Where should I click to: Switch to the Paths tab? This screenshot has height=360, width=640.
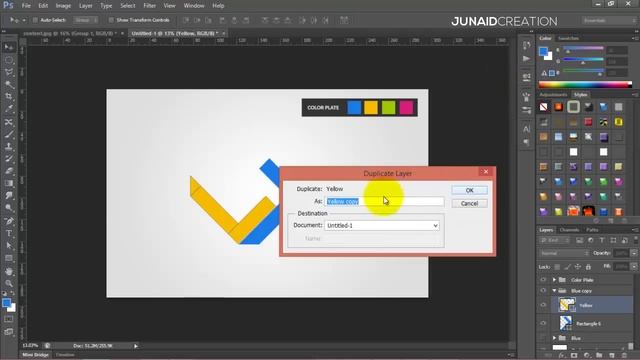tap(592, 230)
